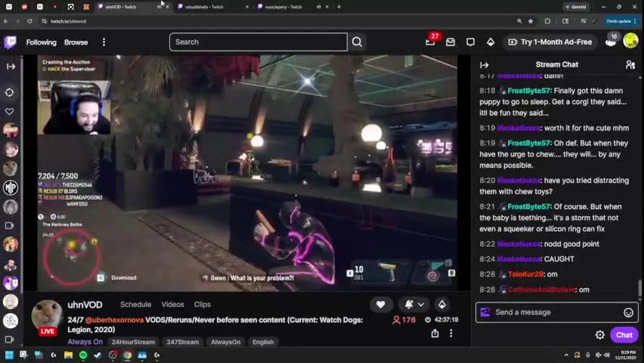Open the stream's more options menu

pos(451,333)
